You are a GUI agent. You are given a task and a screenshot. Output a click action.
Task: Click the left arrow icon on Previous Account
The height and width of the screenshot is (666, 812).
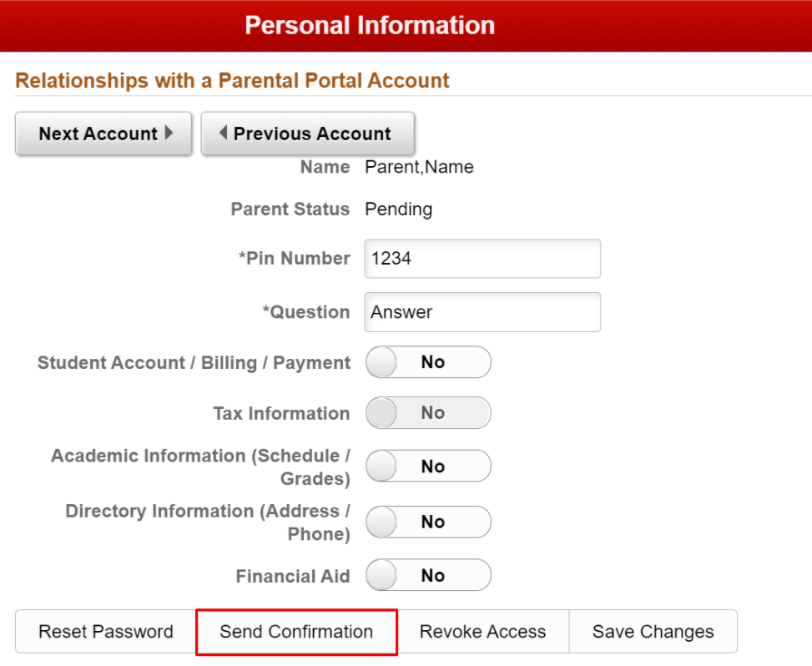pyautogui.click(x=223, y=133)
